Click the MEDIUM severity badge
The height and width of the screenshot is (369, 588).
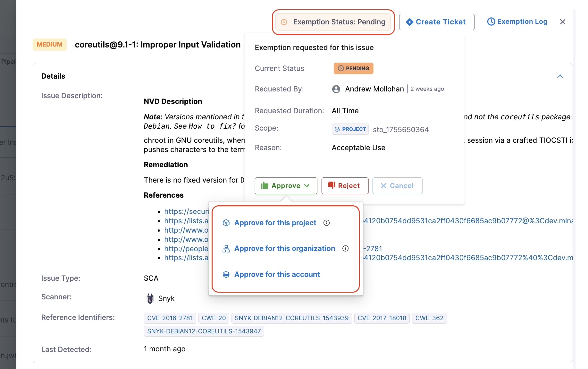[50, 44]
